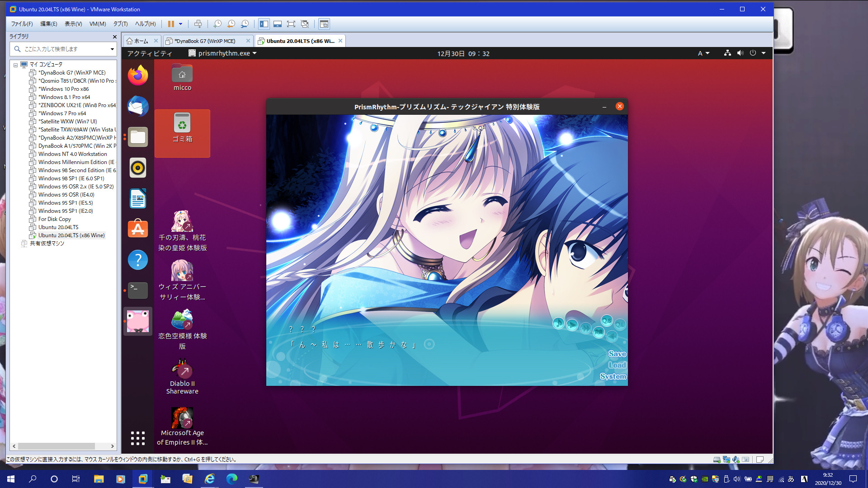Image resolution: width=868 pixels, height=488 pixels.
Task: Open the VM(M) menu
Action: click(98, 24)
